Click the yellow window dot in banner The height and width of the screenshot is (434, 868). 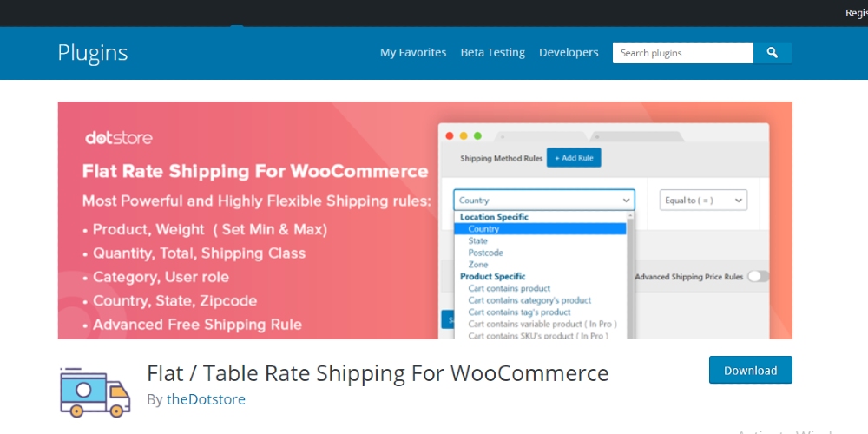464,136
